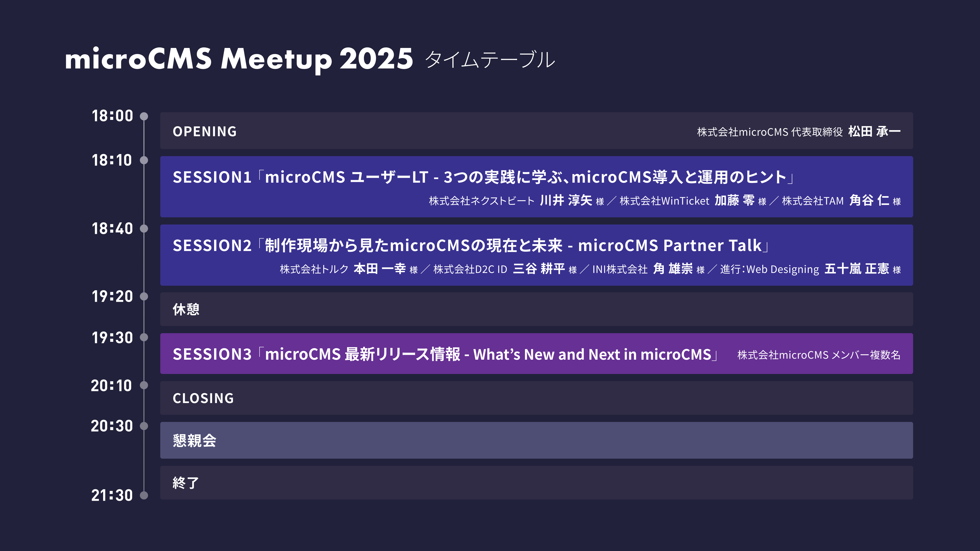This screenshot has width=980, height=551.
Task: Click the 19:30 timeline dot
Action: click(x=144, y=337)
